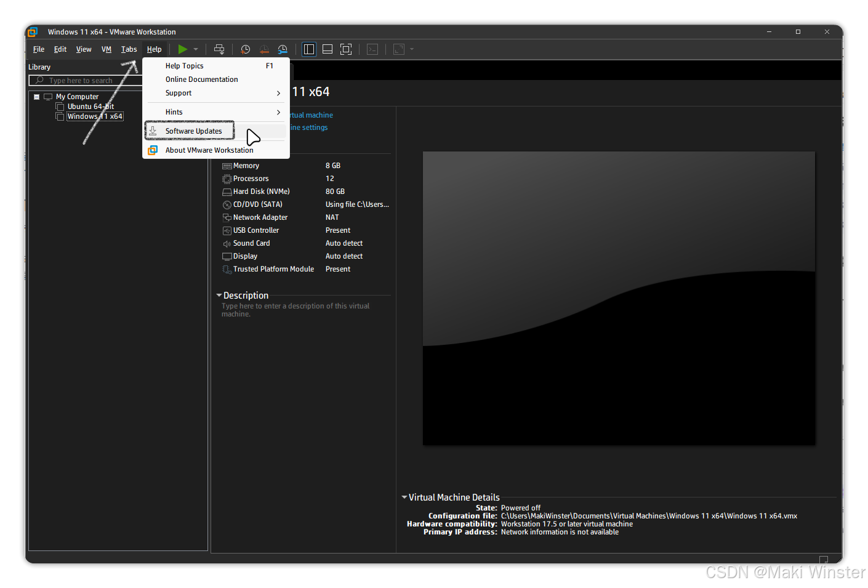Open the power options dropdown arrow beside the play button
Screen dimensions: 868x588
tap(196, 49)
